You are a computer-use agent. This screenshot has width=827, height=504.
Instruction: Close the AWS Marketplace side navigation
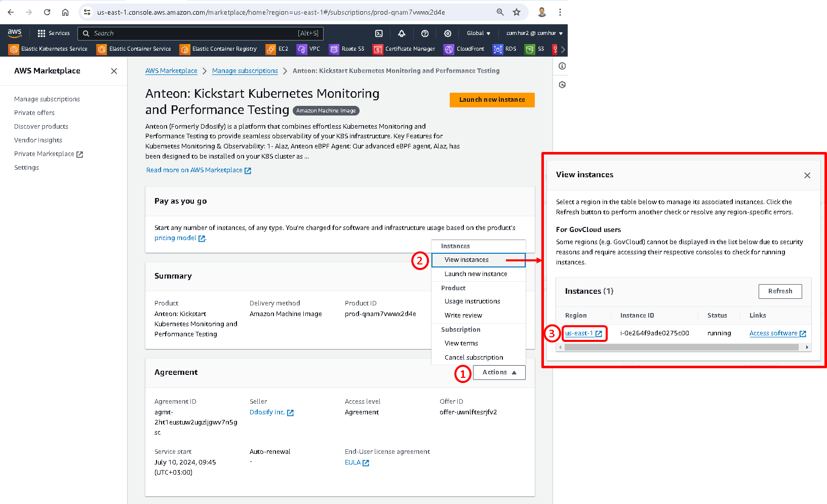click(x=114, y=71)
